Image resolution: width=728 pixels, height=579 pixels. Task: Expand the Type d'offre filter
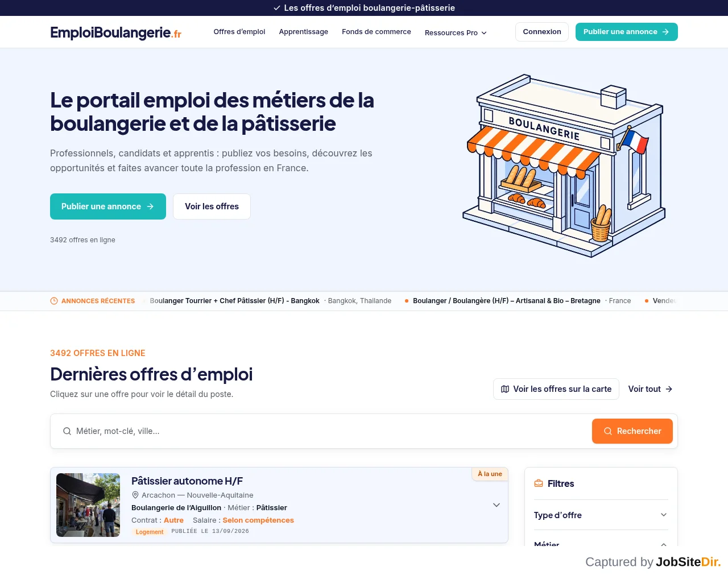pos(601,515)
